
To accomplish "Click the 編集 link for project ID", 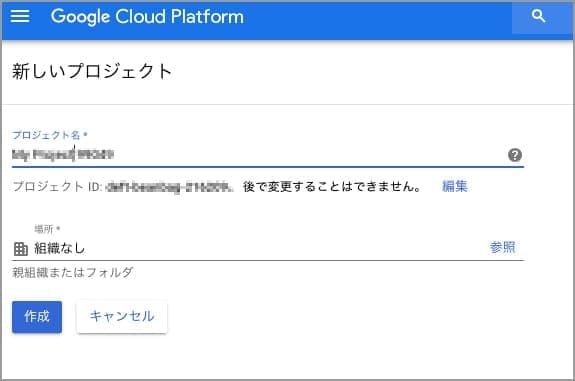I will (455, 186).
